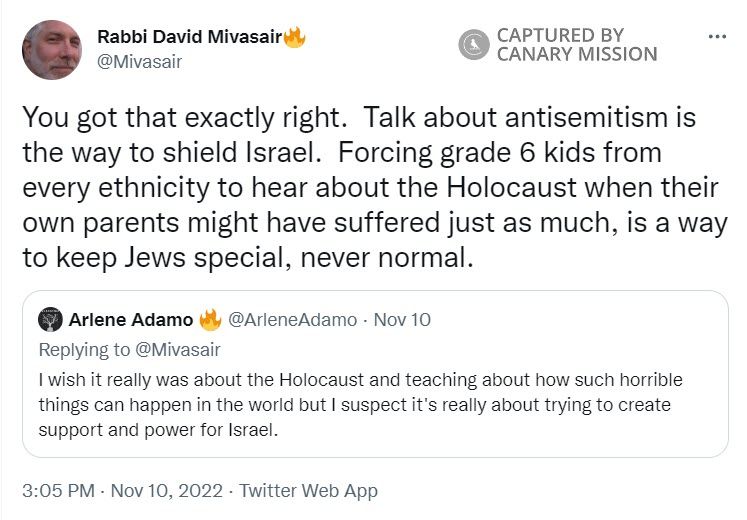
Task: Click the 'Captured by Canary Mission' watermark text
Action: 577,45
